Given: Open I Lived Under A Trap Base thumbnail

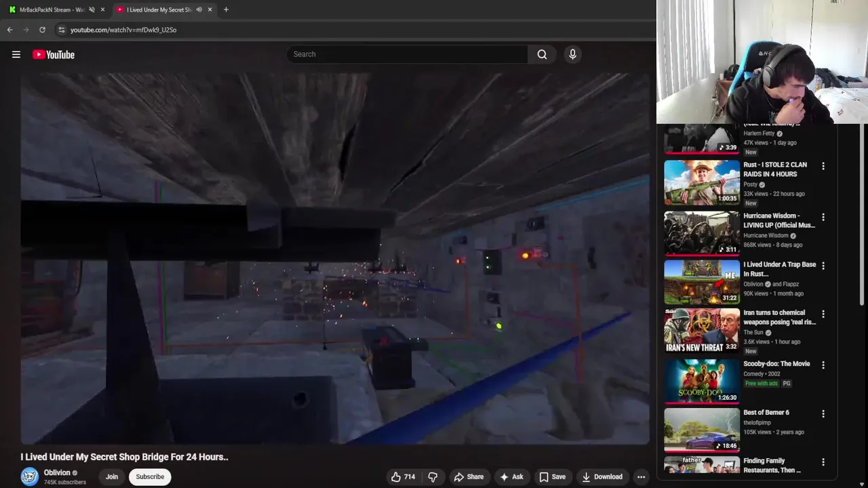Looking at the screenshot, I should click(x=702, y=282).
